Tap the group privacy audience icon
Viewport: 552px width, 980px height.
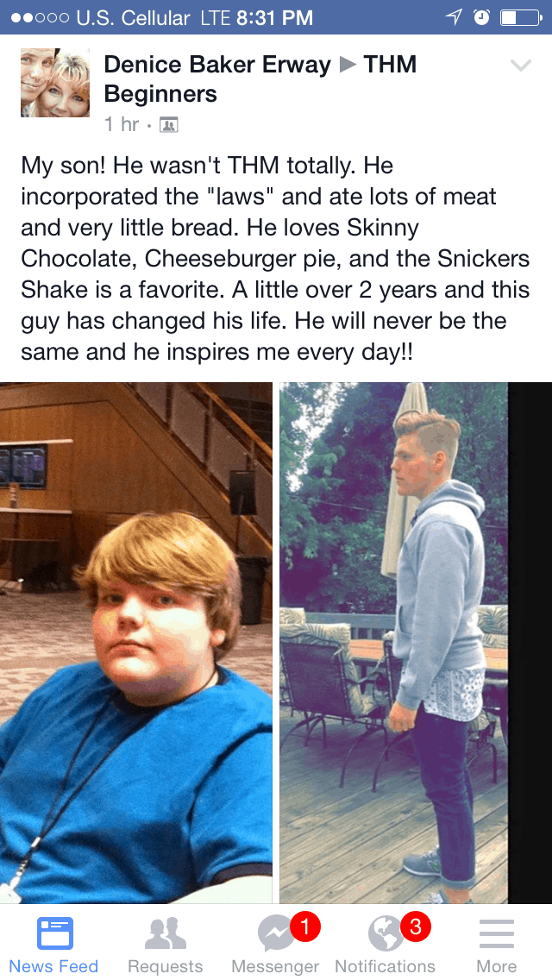[169, 125]
